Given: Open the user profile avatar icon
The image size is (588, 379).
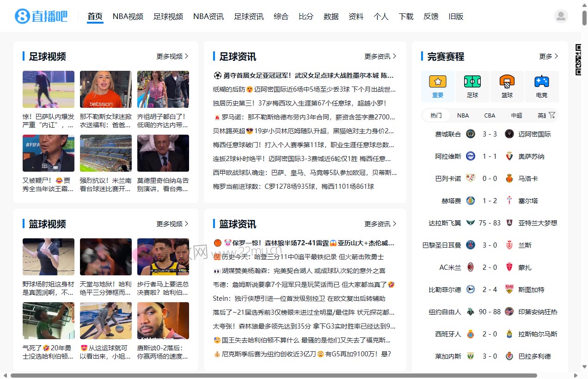Looking at the screenshot, I should [x=561, y=16].
